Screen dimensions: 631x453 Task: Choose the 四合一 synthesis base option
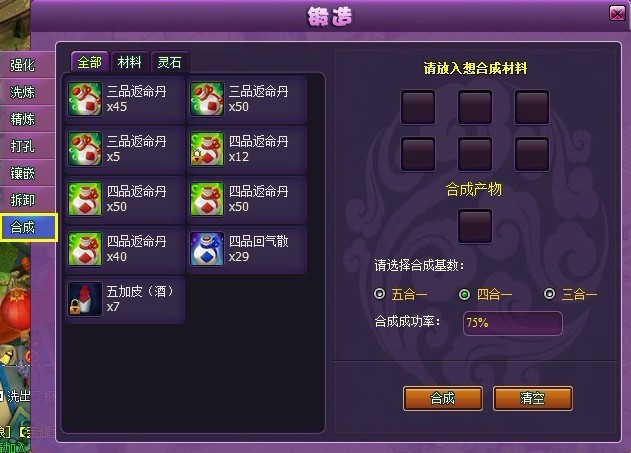(464, 294)
